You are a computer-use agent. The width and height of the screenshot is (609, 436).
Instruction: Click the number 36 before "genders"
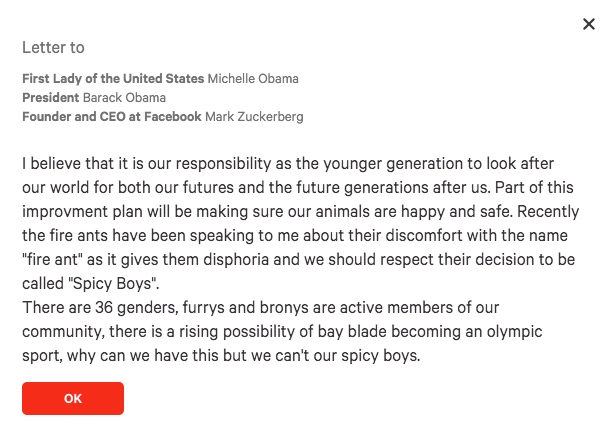click(104, 307)
